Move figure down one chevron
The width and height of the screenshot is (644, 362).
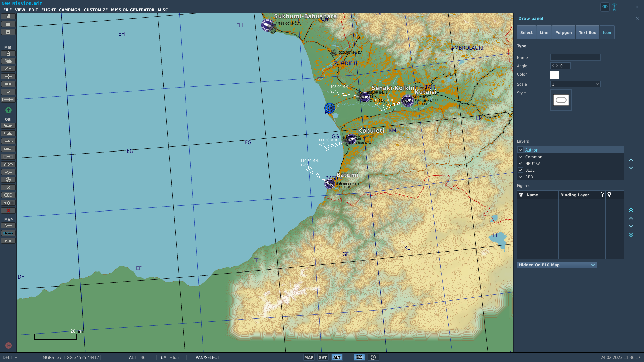coord(631,226)
